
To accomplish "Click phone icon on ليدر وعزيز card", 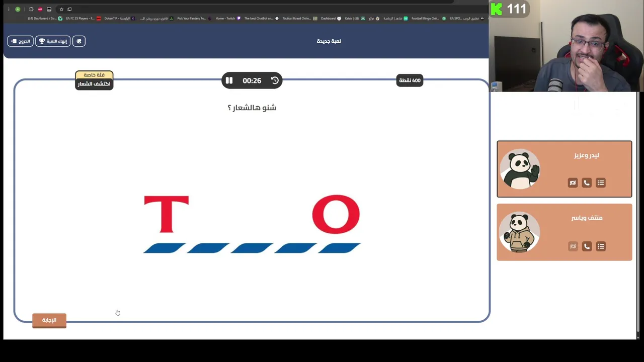I will coord(587,183).
